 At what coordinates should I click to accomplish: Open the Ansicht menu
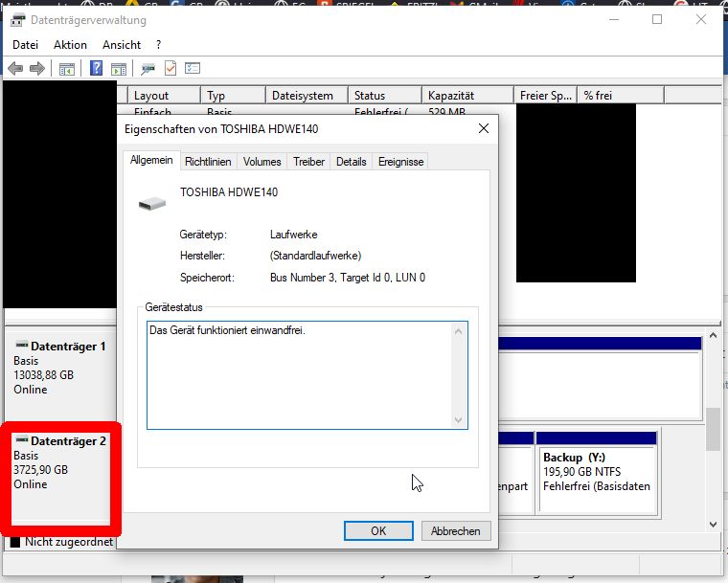[x=122, y=45]
